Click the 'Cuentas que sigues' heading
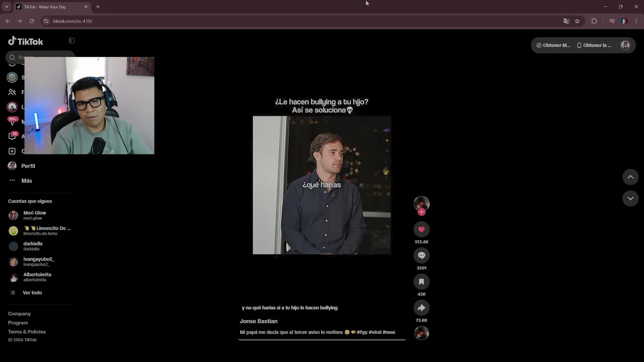The width and height of the screenshot is (644, 362). pos(30,201)
